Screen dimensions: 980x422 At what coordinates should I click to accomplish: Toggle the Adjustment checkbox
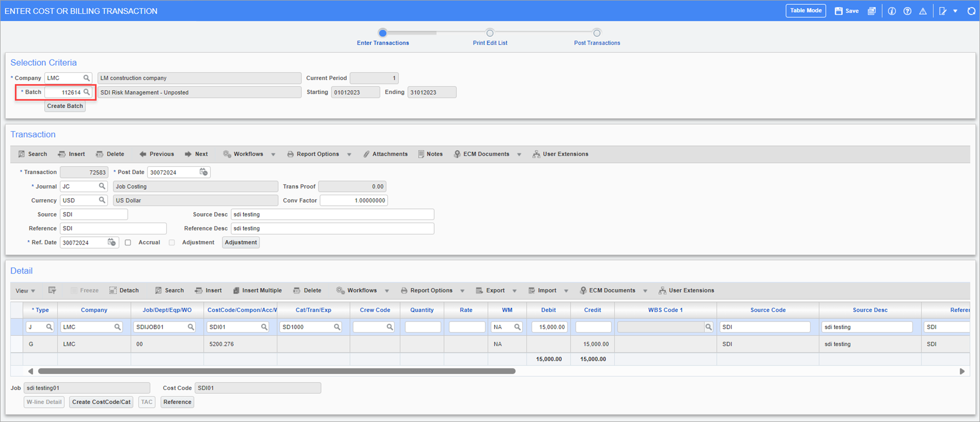[x=172, y=243]
